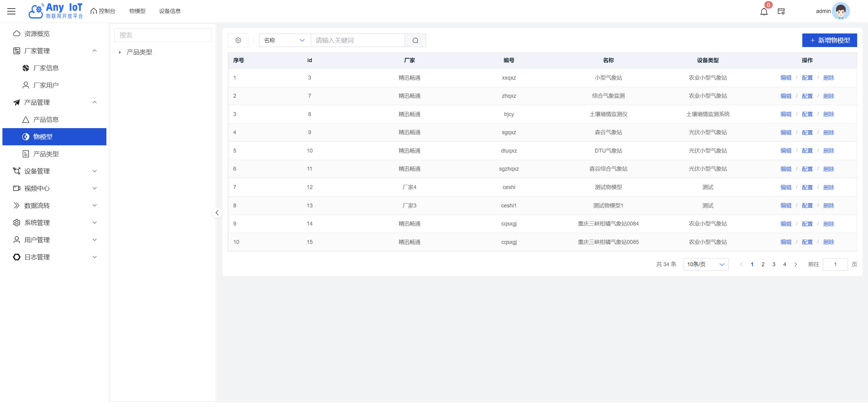Open the notification bell

point(763,12)
